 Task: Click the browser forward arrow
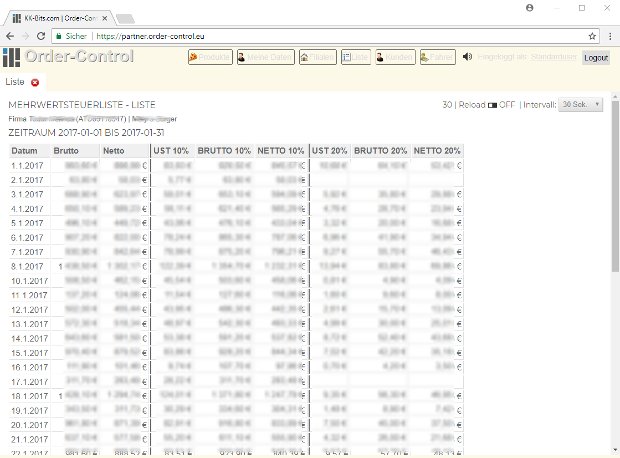click(x=25, y=36)
